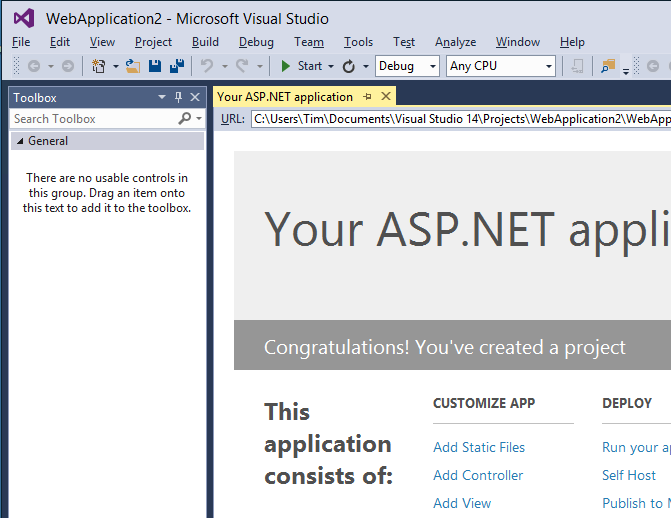Open the Help menu
Viewport: 671px width, 518px height.
tap(572, 42)
